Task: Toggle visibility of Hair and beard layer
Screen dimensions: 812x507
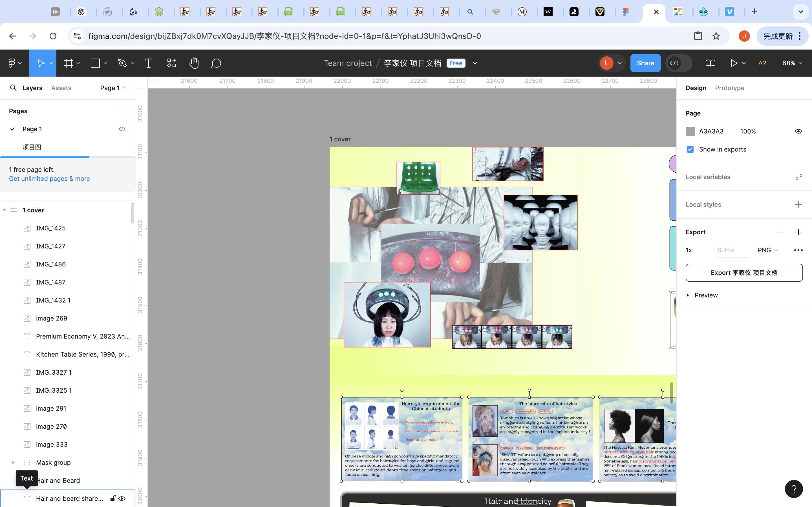Action: [x=122, y=498]
